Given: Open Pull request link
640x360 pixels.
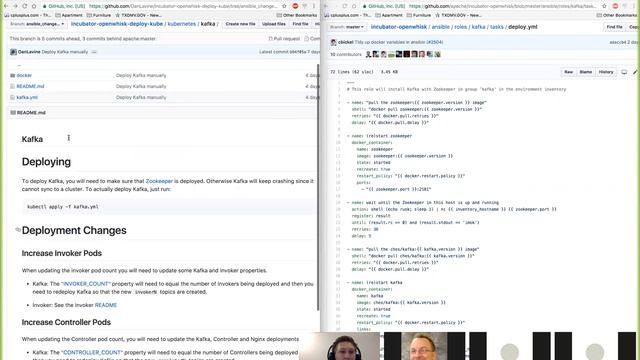Looking at the screenshot, I should (x=284, y=39).
